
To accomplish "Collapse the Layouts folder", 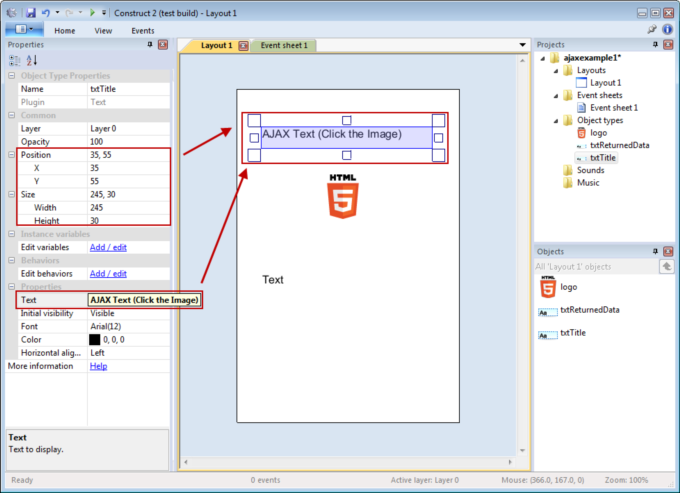I will click(x=556, y=71).
